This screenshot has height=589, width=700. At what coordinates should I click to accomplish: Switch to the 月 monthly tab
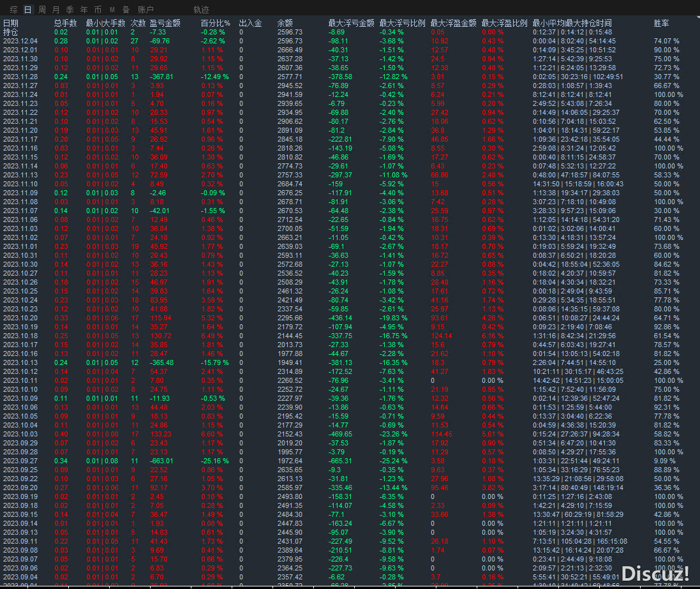point(56,10)
